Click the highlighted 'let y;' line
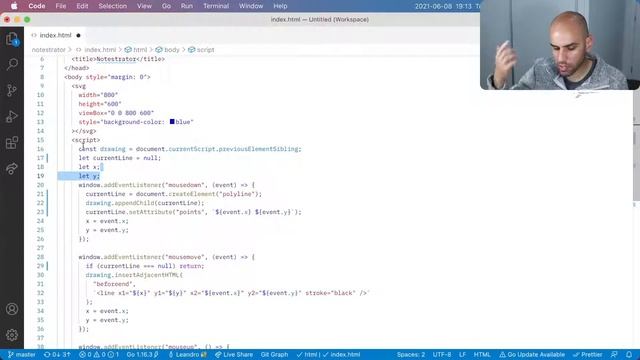Screen dimensions: 640x360 click(x=89, y=176)
